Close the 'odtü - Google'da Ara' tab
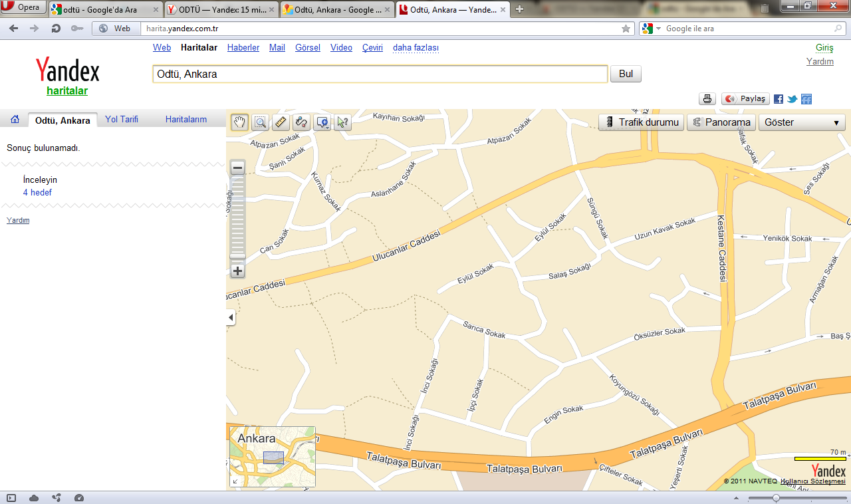The width and height of the screenshot is (851, 504). click(x=156, y=10)
